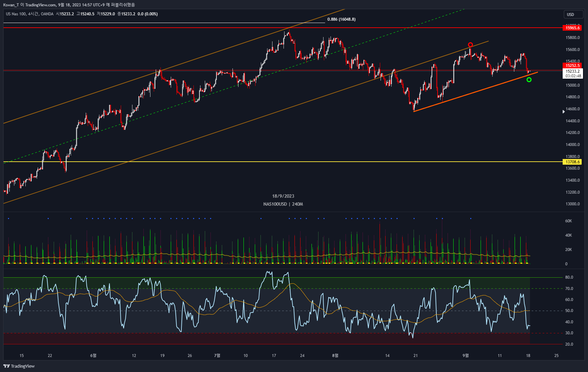This screenshot has width=588, height=372.
Task: Click the green circle marker near current price
Action: 529,80
